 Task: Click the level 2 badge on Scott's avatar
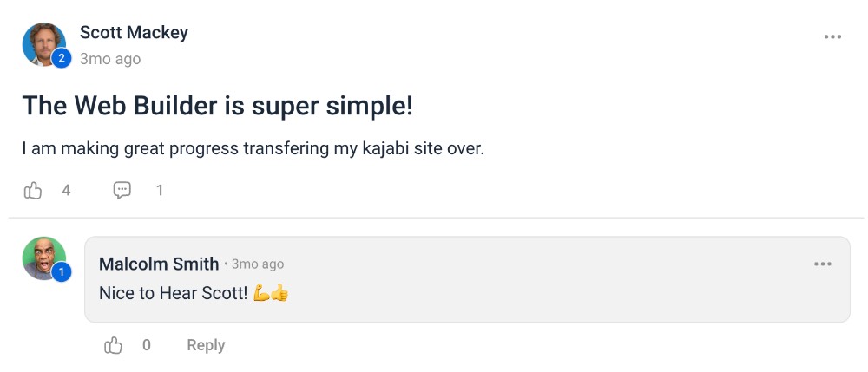[x=61, y=59]
